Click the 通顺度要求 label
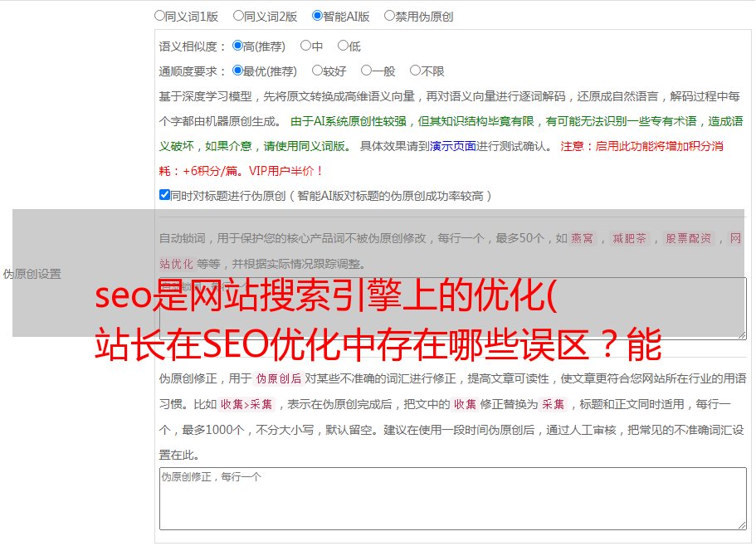Image resolution: width=756 pixels, height=546 pixels. (193, 71)
